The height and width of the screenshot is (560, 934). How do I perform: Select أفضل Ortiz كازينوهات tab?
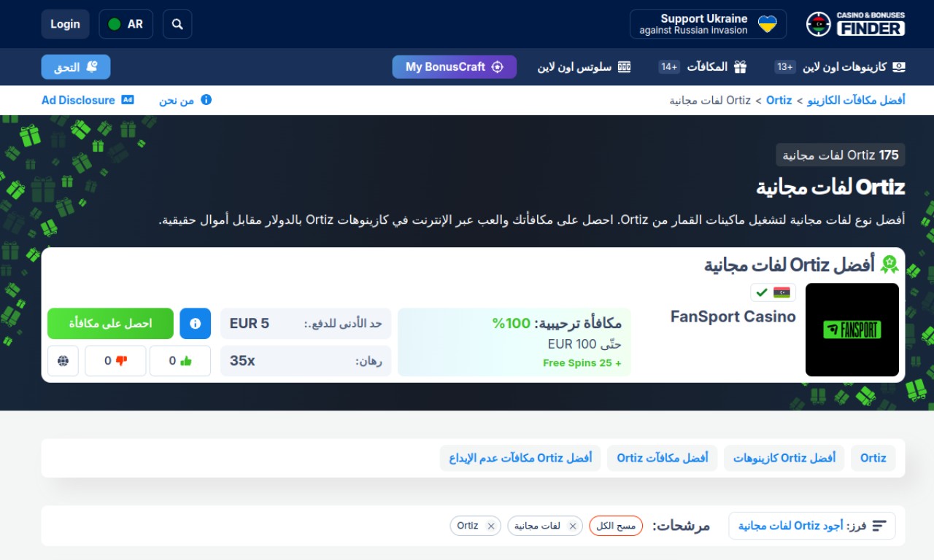click(784, 458)
